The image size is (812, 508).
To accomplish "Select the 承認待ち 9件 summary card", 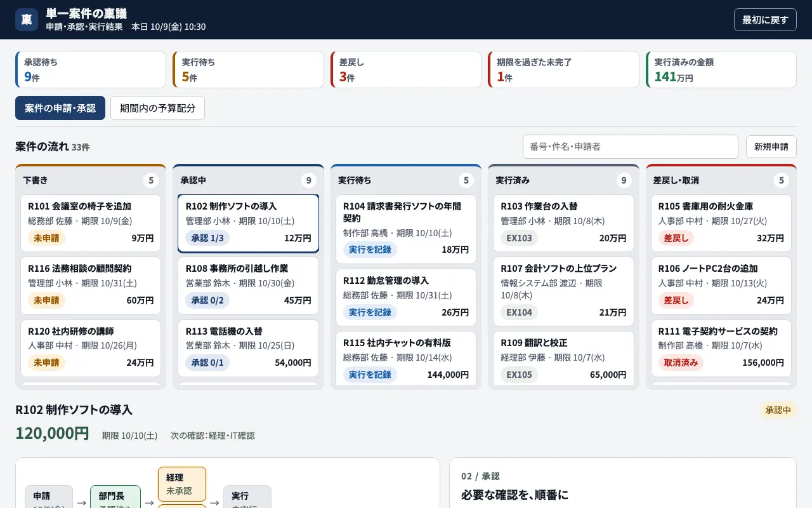I will (x=91, y=70).
